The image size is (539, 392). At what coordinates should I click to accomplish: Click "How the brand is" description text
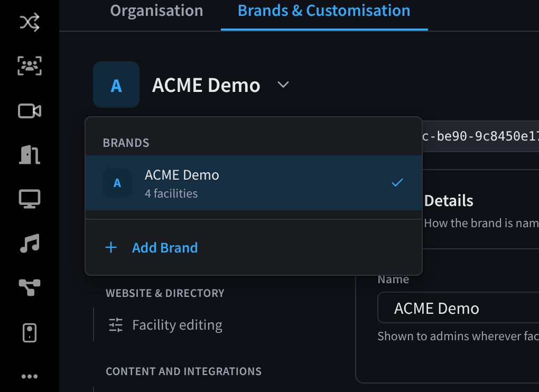click(481, 223)
